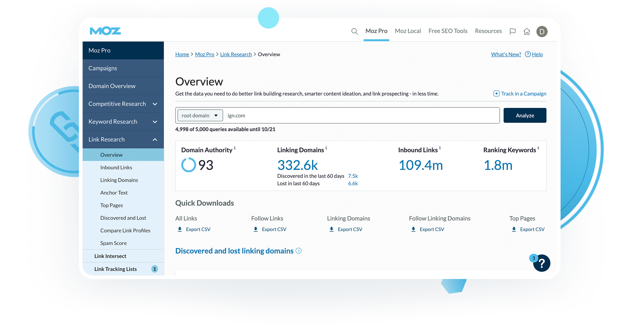
Task: Open the flag icon in the top bar
Action: click(x=512, y=31)
